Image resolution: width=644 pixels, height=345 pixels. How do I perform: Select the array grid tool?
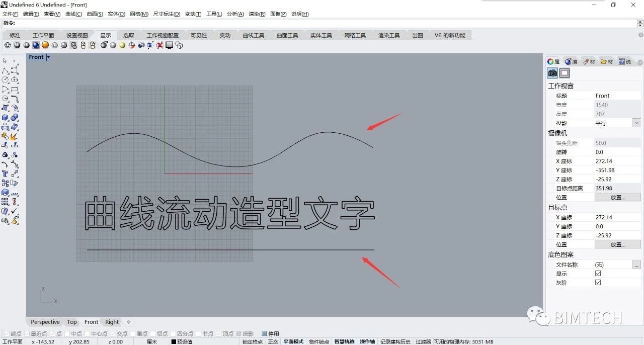click(5, 202)
